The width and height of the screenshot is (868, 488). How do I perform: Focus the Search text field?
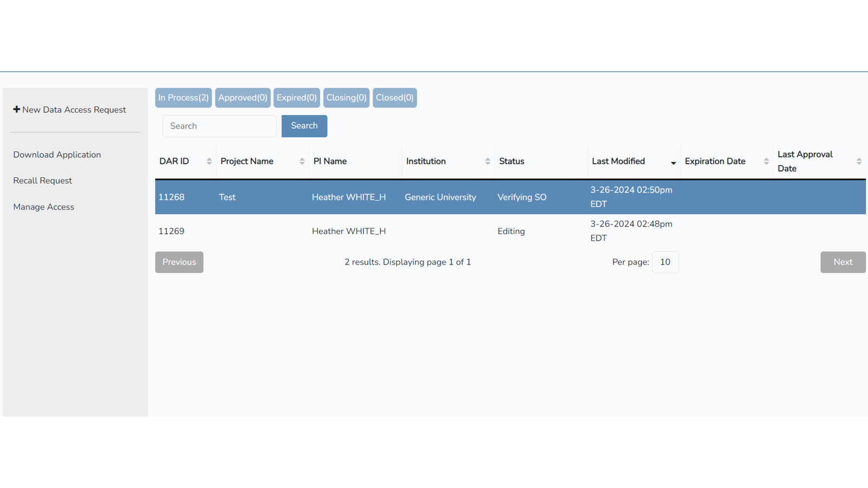(x=219, y=126)
